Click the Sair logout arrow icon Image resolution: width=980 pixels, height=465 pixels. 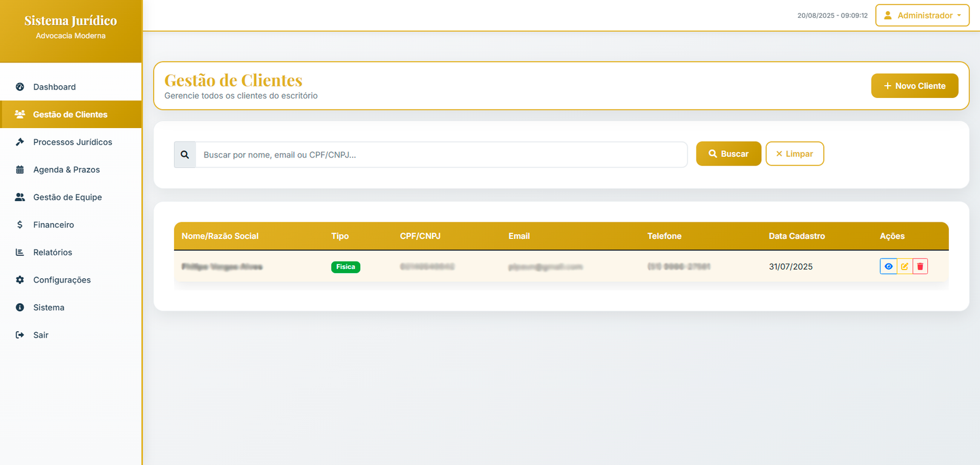pos(20,335)
